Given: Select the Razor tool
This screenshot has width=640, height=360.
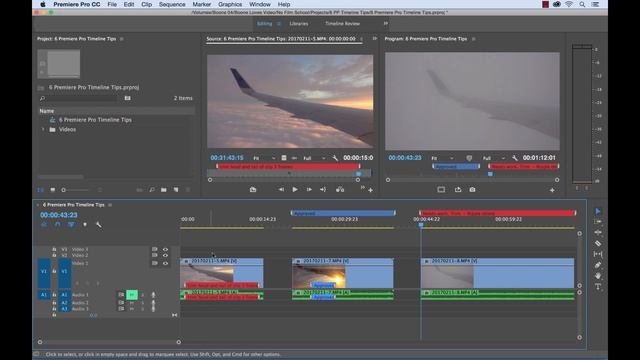Looking at the screenshot, I should 598,243.
